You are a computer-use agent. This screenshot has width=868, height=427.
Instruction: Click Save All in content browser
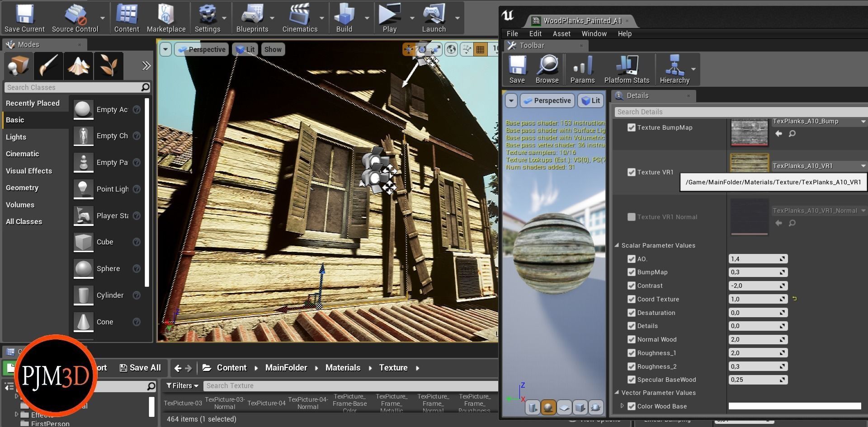click(x=140, y=368)
